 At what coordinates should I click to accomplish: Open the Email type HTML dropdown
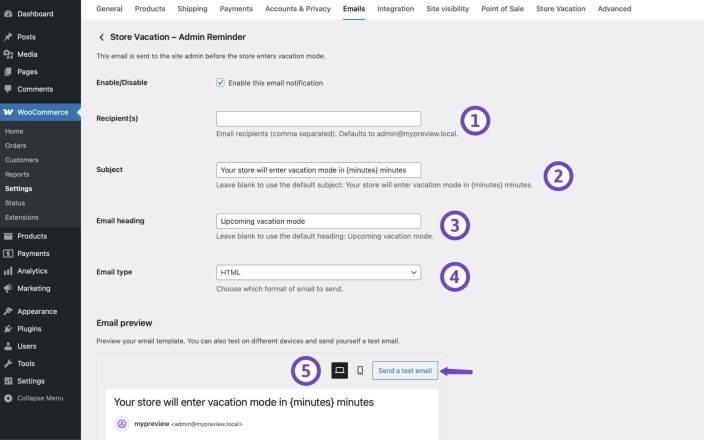tap(318, 273)
